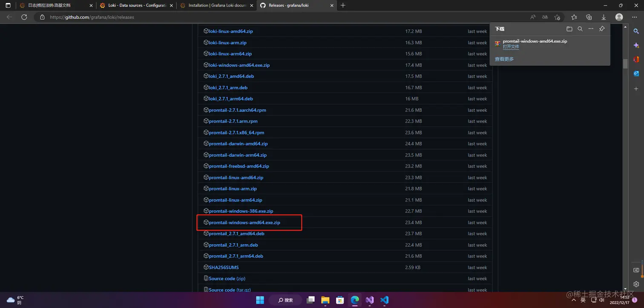
Task: Download Source code (zip)
Action: point(227,279)
